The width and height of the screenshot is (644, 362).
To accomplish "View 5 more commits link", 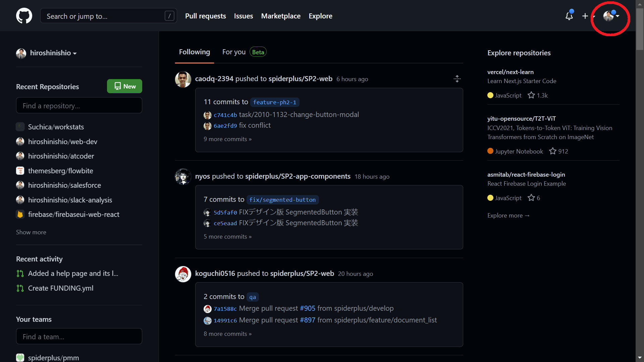I will pos(227,237).
